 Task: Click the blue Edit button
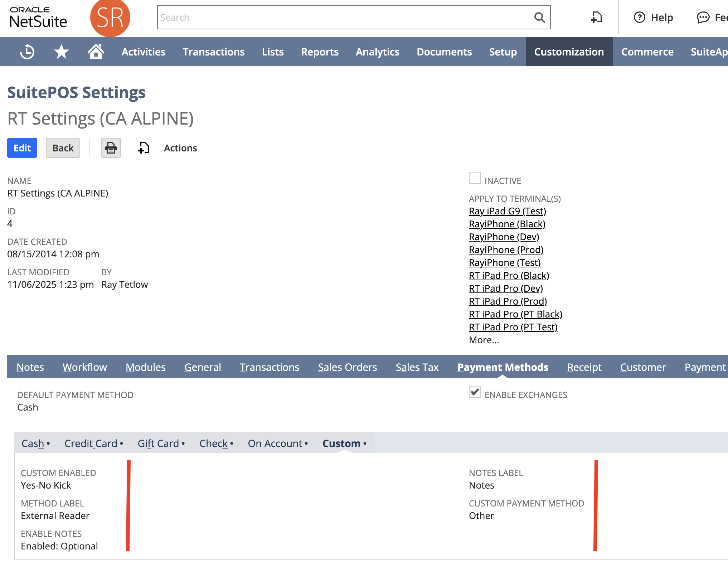coord(22,148)
